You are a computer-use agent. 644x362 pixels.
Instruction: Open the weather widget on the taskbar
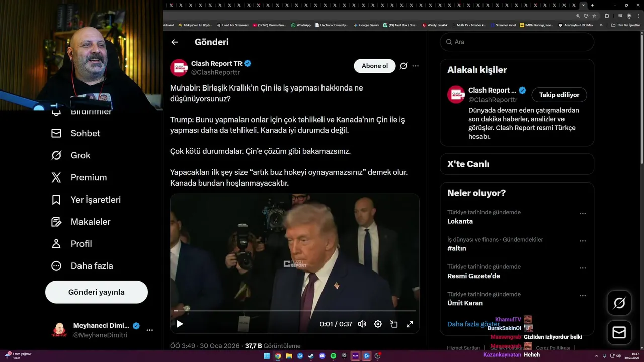(18, 355)
